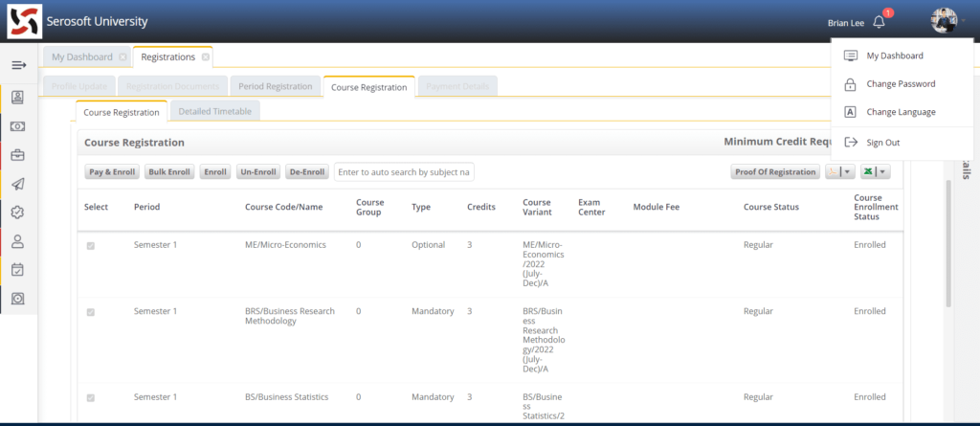980x426 pixels.
Task: Select the Registrations tab
Action: [x=168, y=56]
